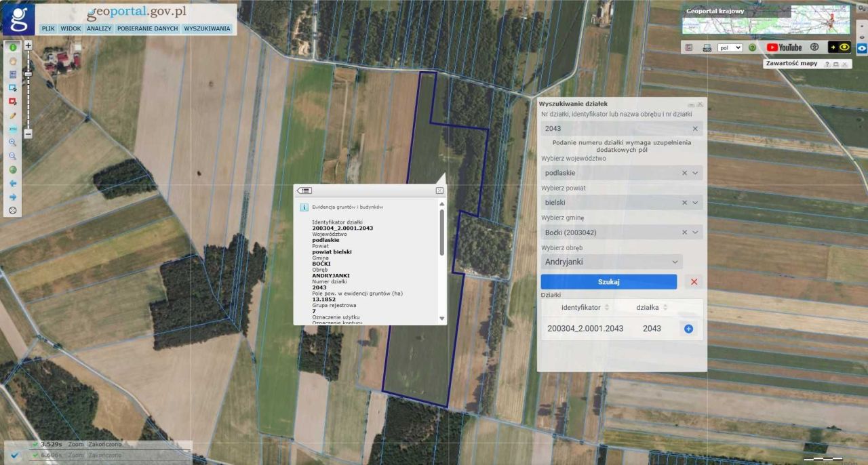Click the Szukaj search button
Viewport: 868px width, 465px height.
tap(609, 282)
